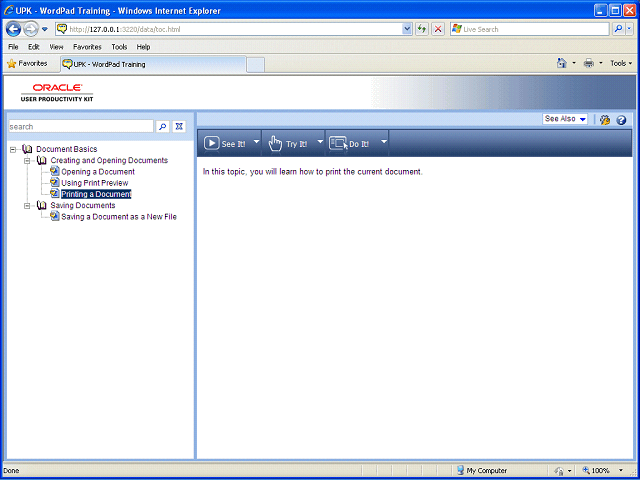Open the search provider options dropdown
Image resolution: width=640 pixels, height=480 pixels.
pyautogui.click(x=629, y=29)
